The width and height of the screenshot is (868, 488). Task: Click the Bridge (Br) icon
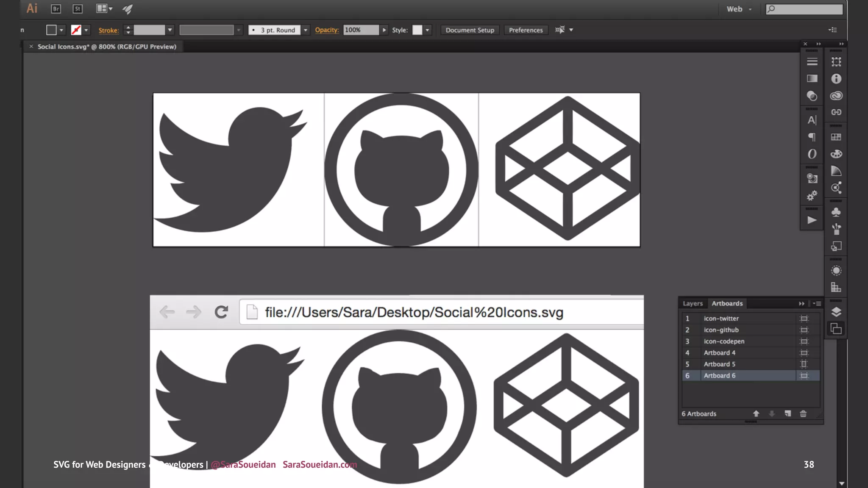pyautogui.click(x=56, y=9)
